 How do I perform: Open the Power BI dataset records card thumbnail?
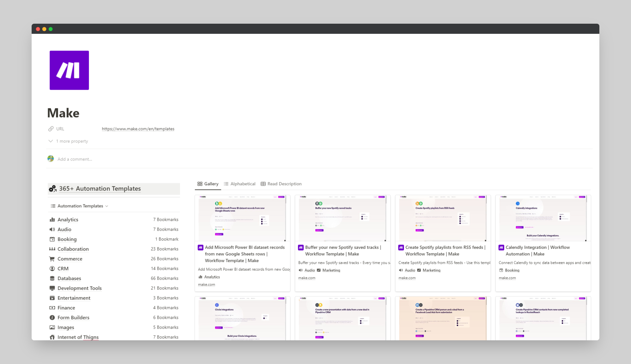(x=242, y=218)
